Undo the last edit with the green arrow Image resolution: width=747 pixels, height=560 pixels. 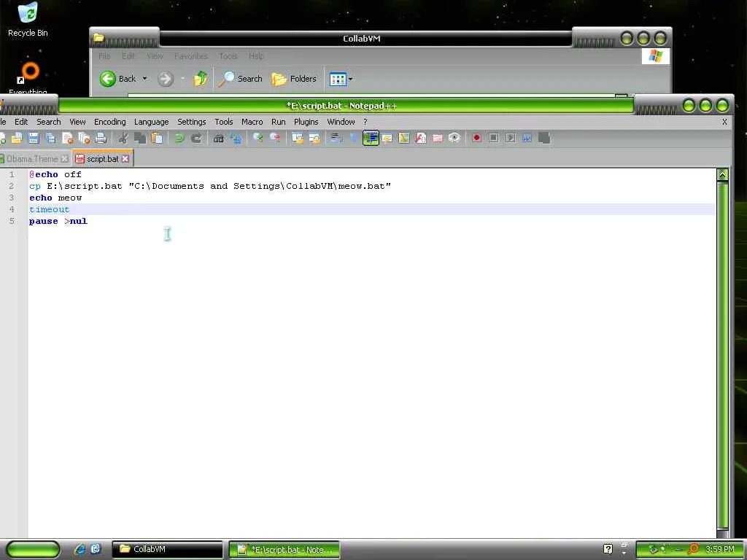coord(179,138)
